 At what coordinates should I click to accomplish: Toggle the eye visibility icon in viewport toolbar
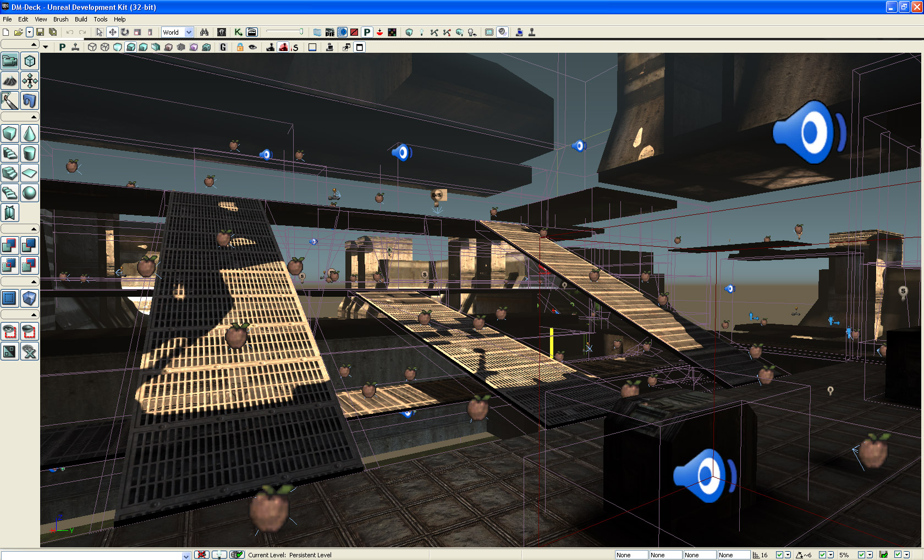(x=252, y=47)
